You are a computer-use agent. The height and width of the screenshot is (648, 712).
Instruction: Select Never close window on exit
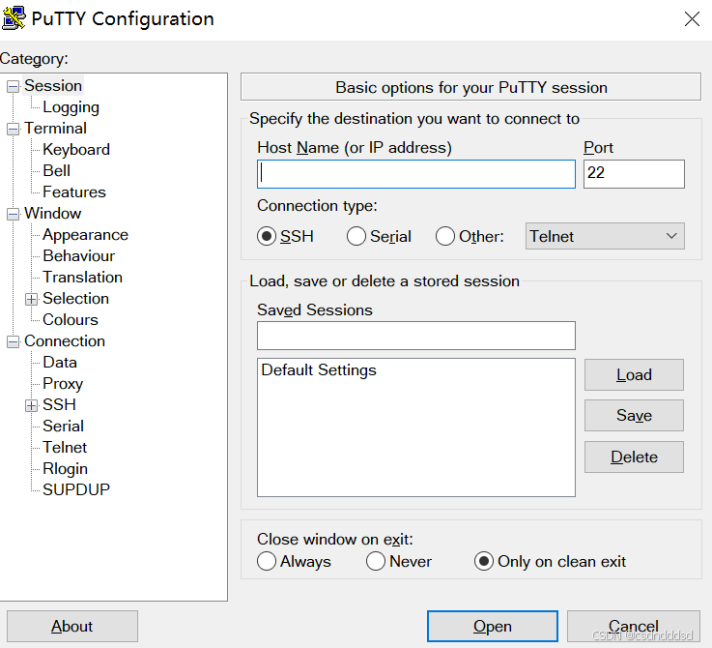(376, 561)
